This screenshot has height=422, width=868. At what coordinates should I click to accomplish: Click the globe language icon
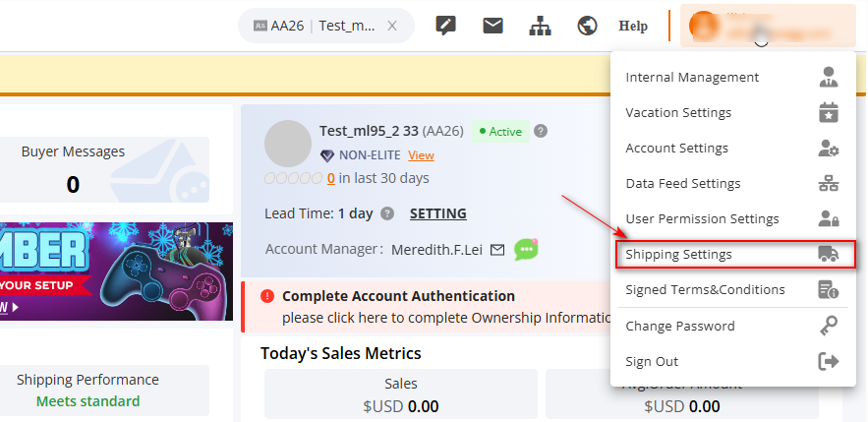coord(588,26)
